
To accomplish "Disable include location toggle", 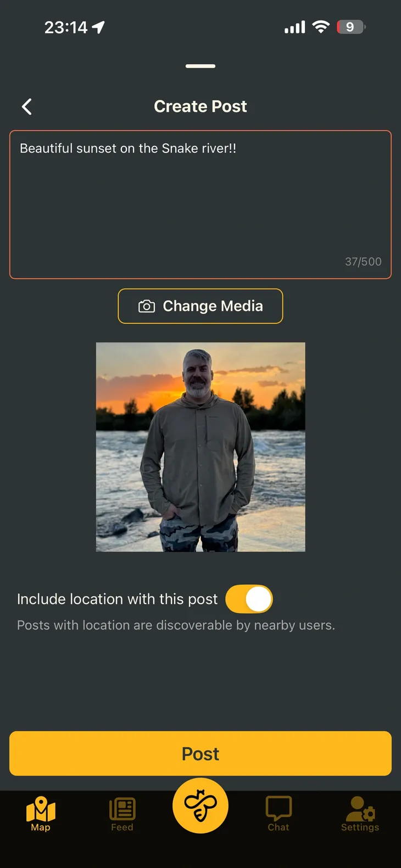I will [x=249, y=599].
